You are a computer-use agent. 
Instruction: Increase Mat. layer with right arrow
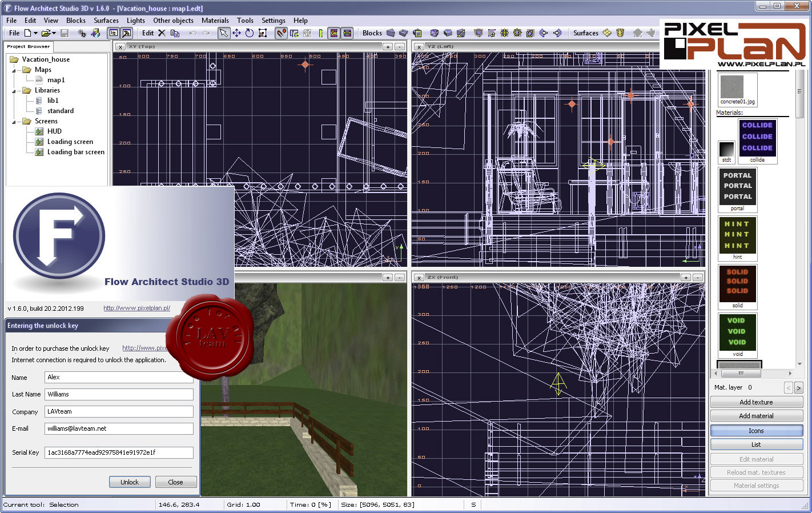(799, 388)
